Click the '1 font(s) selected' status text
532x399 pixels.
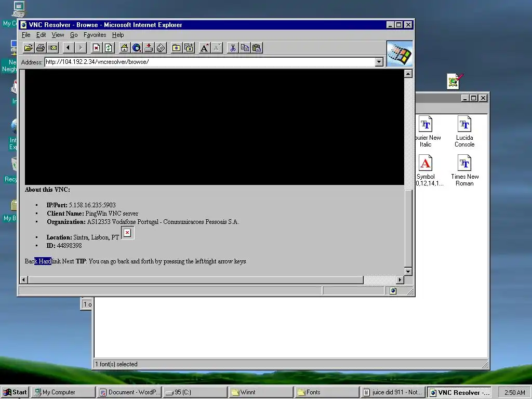[x=116, y=364]
